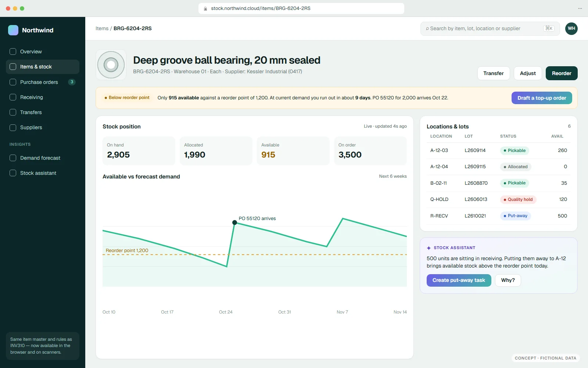Open Purchase orders in sidebar

[x=43, y=82]
